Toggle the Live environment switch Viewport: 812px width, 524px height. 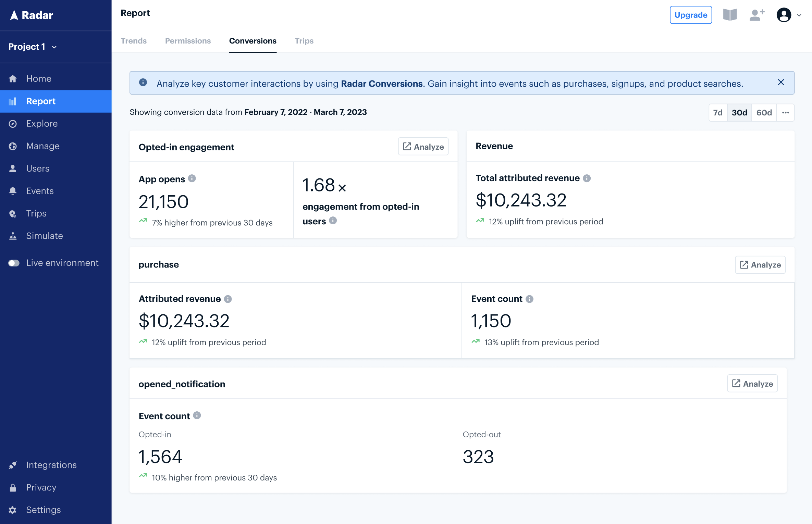point(13,263)
